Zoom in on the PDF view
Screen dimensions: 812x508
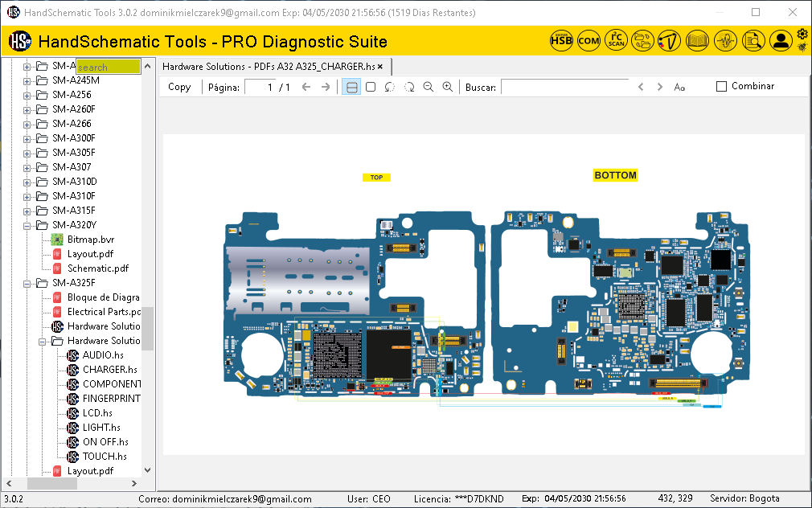[x=448, y=87]
